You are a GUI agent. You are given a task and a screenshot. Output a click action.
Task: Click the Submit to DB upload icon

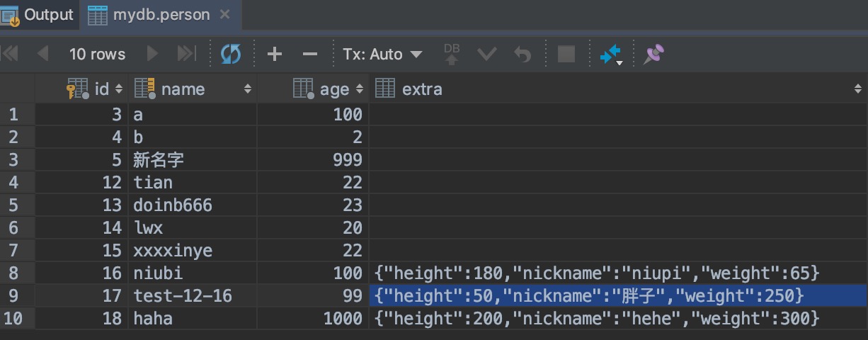452,54
